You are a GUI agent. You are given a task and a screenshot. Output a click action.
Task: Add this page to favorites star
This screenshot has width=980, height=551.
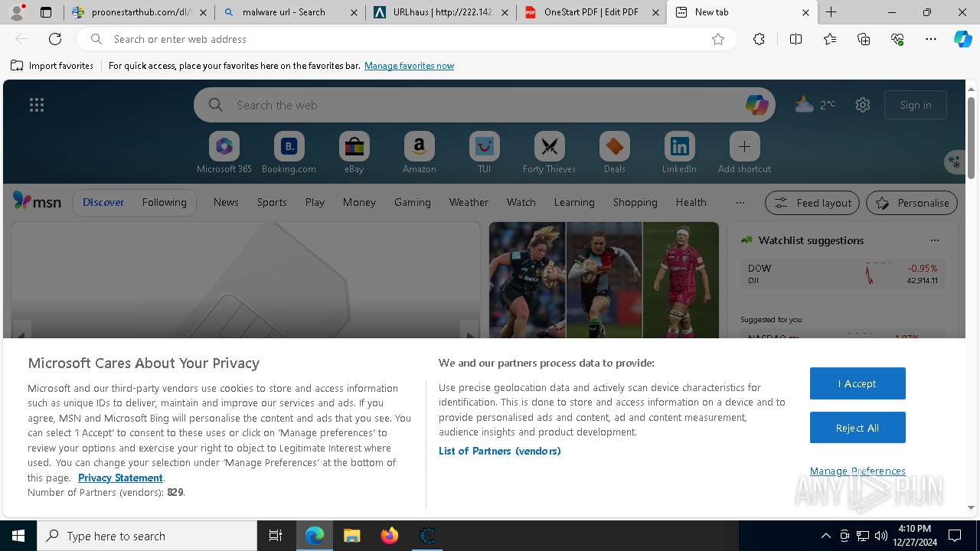coord(718,39)
